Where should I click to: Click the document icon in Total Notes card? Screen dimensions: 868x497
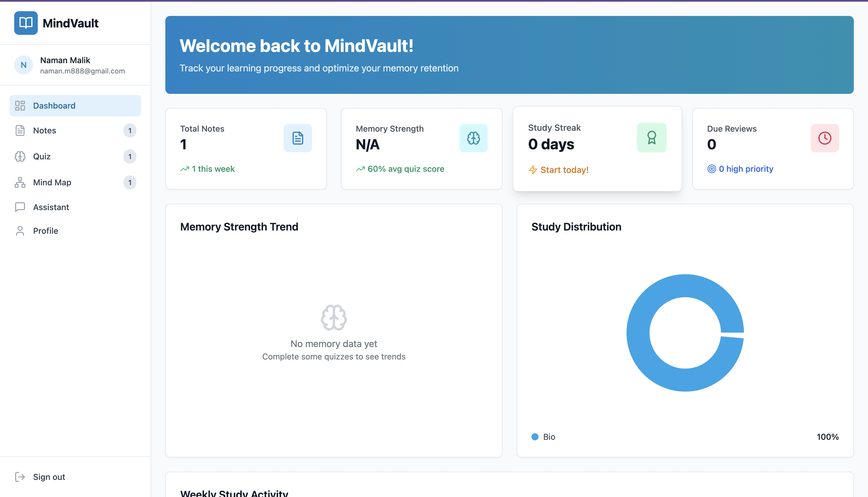(297, 138)
